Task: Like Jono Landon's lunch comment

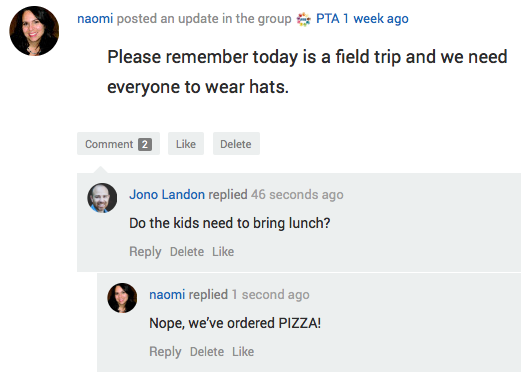Action: click(x=223, y=252)
